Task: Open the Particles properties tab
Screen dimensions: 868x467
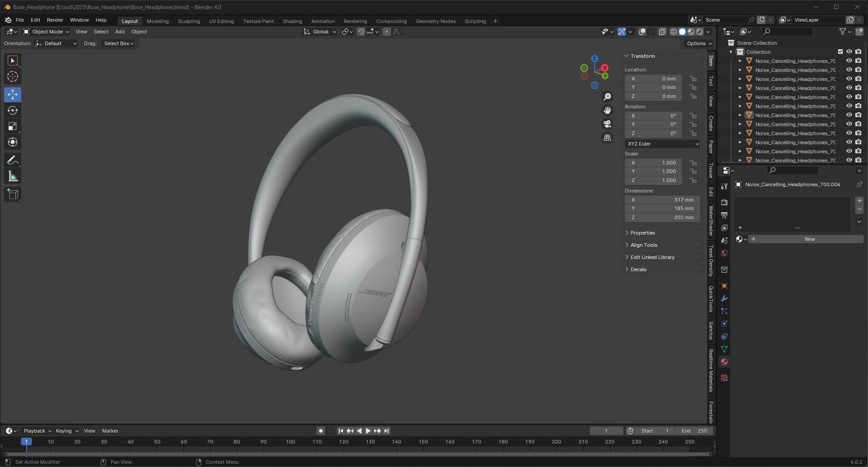Action: click(x=724, y=311)
